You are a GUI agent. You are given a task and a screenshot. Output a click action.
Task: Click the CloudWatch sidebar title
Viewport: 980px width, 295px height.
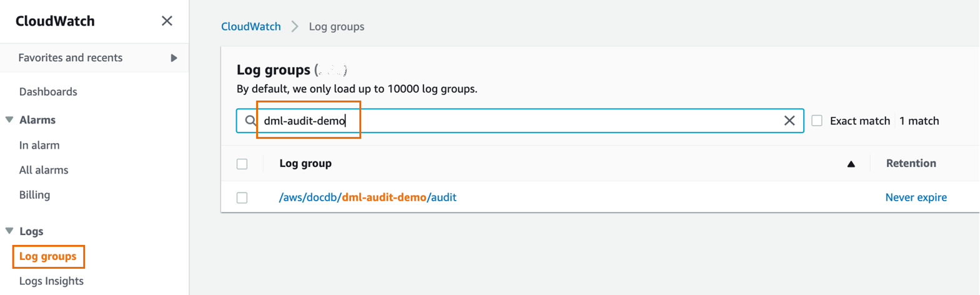55,21
